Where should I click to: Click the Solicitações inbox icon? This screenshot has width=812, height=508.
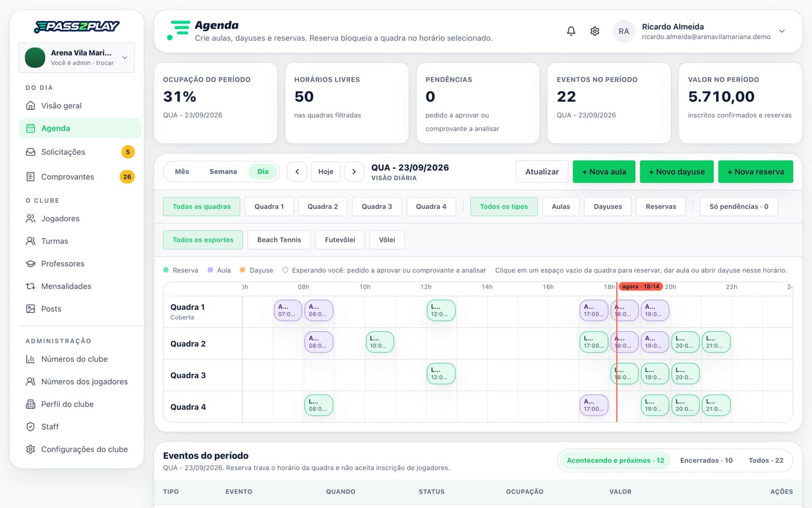point(30,152)
